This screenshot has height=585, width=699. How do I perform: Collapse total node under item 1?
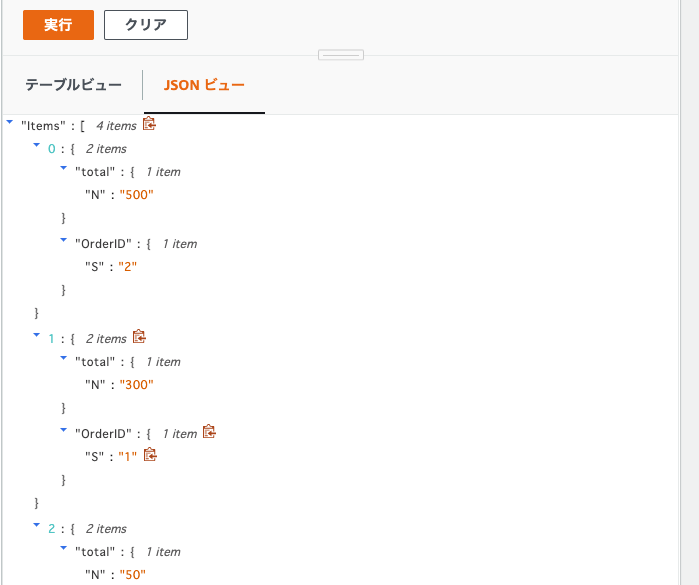[64, 359]
